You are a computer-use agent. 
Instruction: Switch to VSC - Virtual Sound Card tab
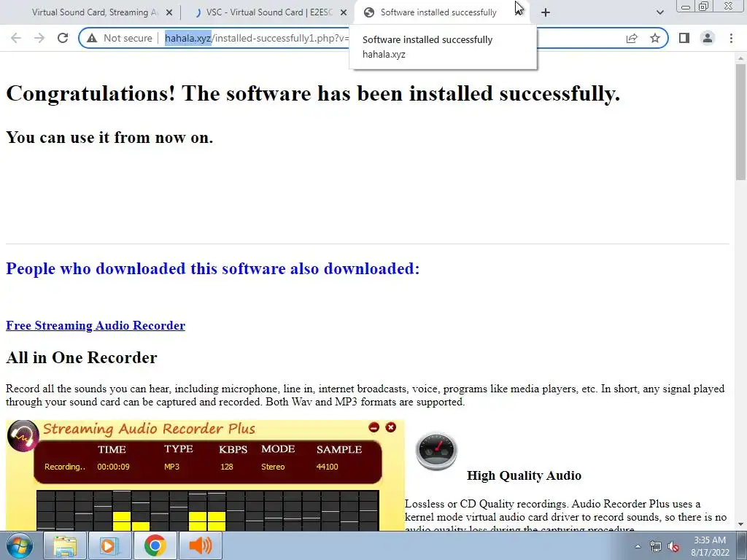268,12
